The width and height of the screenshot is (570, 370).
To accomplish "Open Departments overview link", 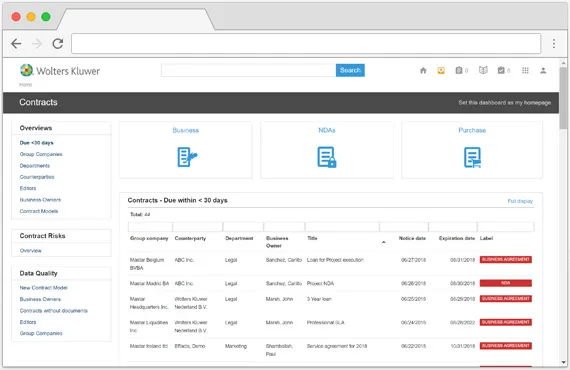I will tap(35, 166).
